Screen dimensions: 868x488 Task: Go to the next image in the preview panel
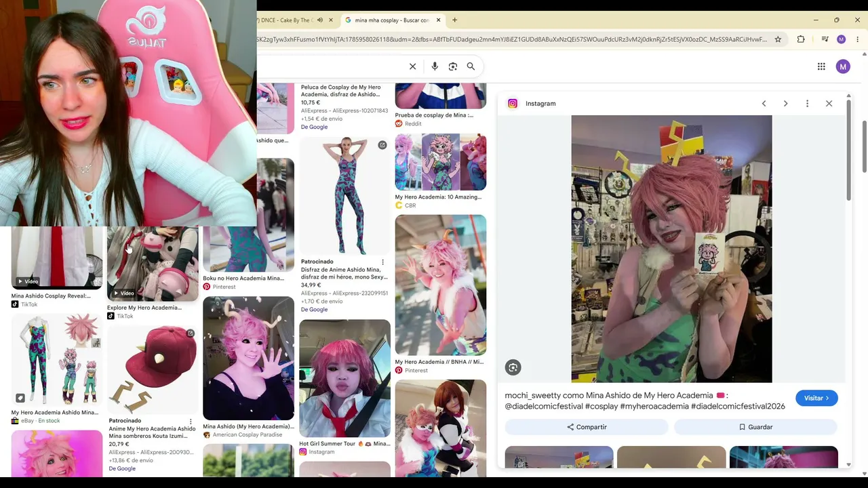[785, 104]
